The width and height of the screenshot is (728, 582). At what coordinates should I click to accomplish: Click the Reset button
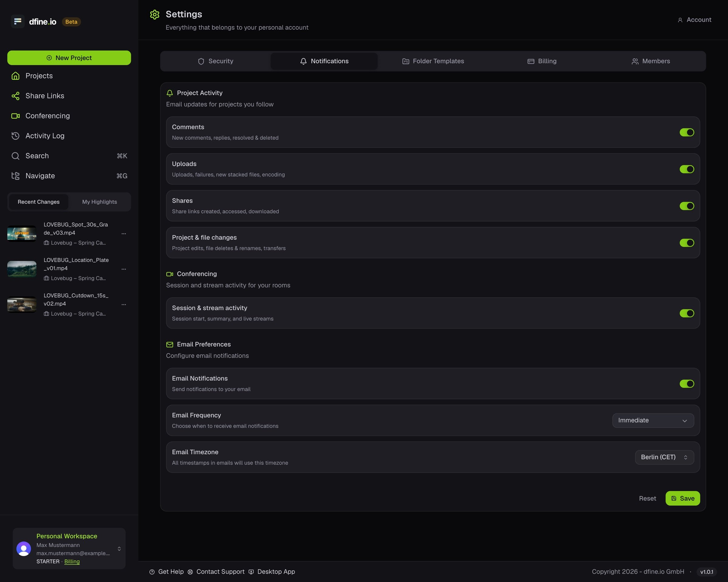tap(647, 498)
